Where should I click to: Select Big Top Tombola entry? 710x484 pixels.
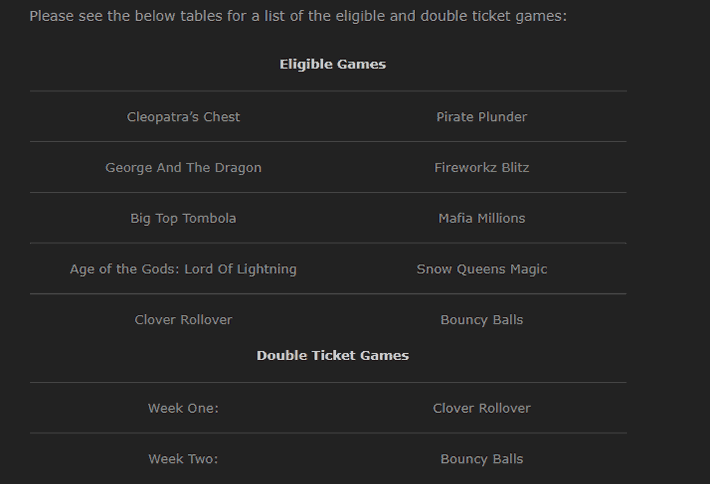tap(183, 218)
